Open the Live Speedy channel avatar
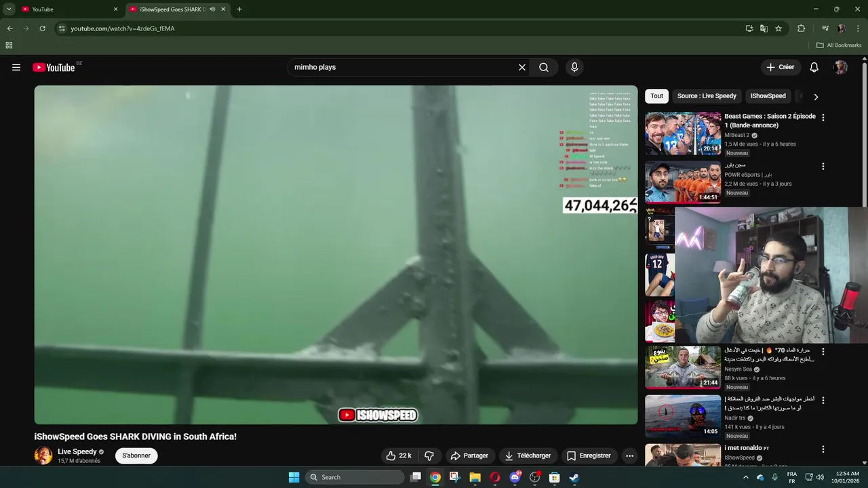The image size is (868, 488). point(43,455)
